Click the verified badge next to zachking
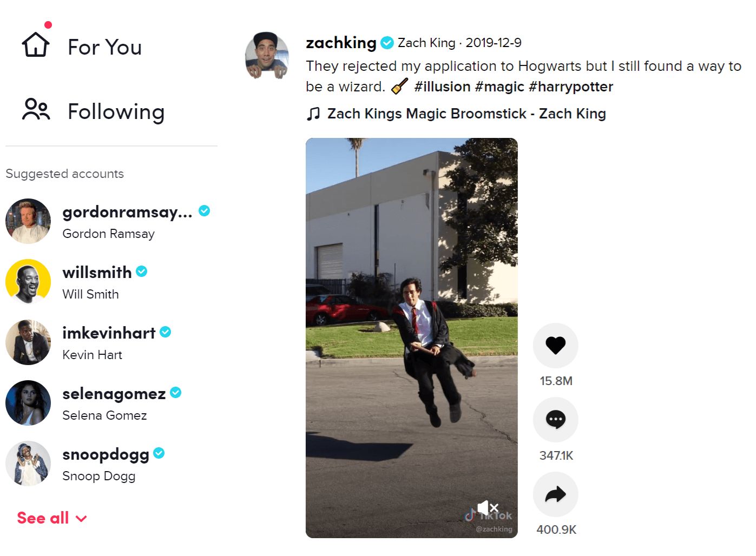The width and height of the screenshot is (756, 556). [x=387, y=42]
